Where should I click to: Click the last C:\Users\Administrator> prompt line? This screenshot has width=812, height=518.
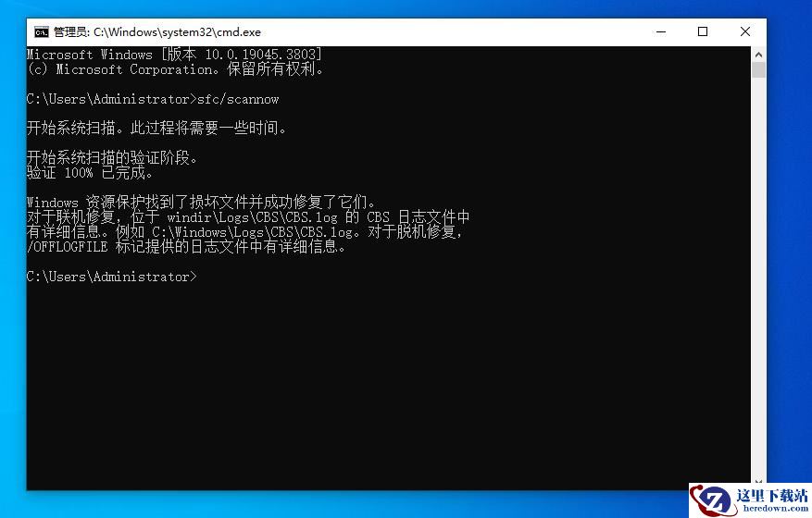point(111,277)
